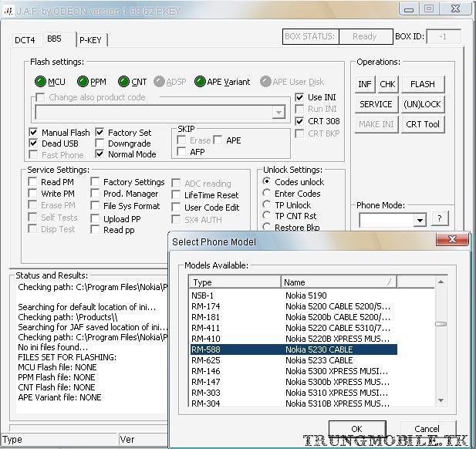Viewport: 476px width, 449px height.
Task: Switch to the DCT4 tab
Action: pos(25,40)
